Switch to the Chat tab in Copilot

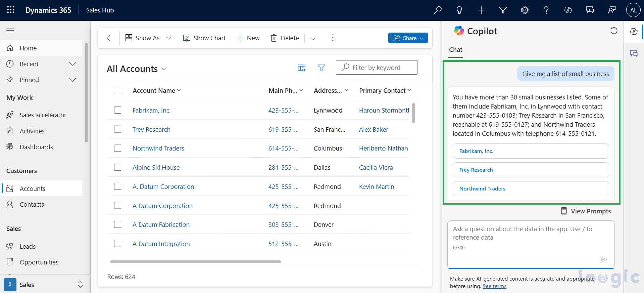pyautogui.click(x=456, y=50)
